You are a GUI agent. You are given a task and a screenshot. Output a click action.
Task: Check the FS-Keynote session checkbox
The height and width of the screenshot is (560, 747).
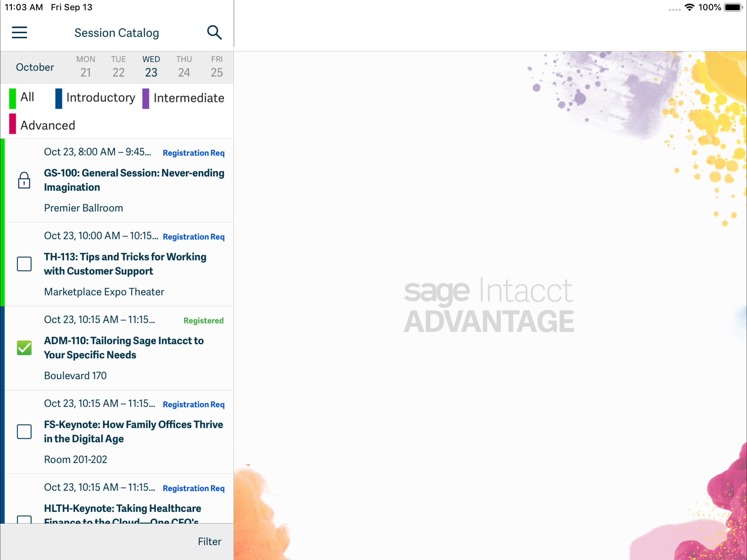coord(24,431)
